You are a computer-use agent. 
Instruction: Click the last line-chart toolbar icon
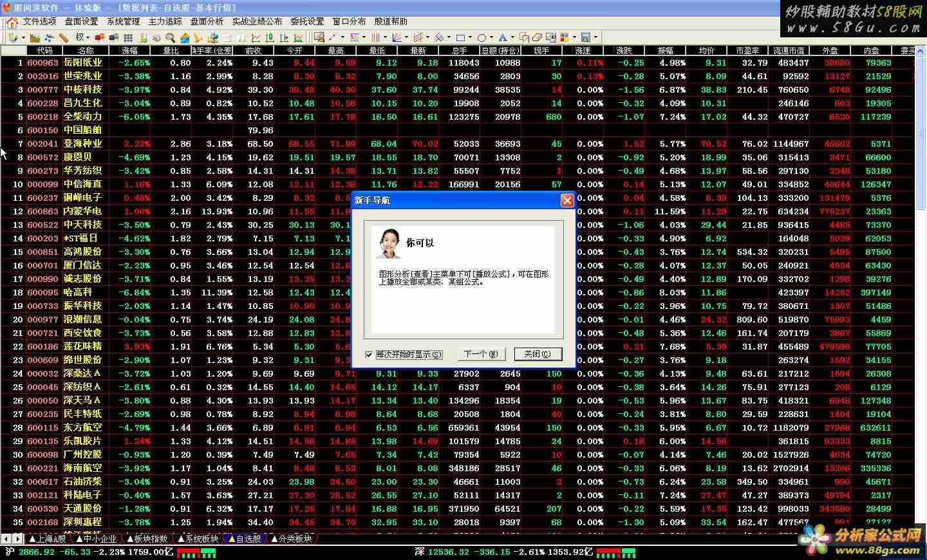pos(298,37)
